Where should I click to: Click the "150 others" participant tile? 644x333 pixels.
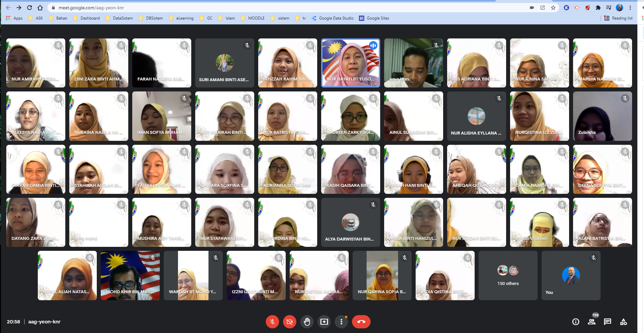click(508, 276)
